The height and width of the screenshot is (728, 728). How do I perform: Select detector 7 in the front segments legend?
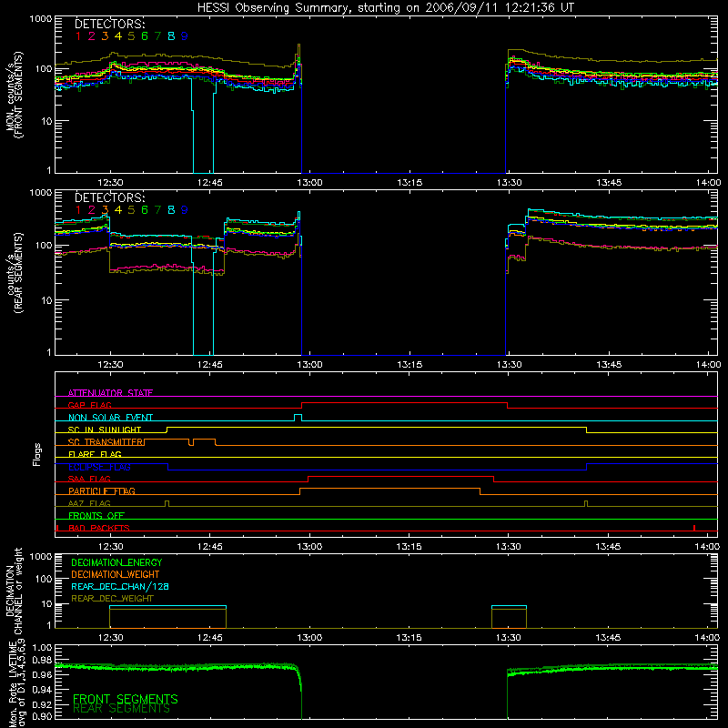(157, 36)
